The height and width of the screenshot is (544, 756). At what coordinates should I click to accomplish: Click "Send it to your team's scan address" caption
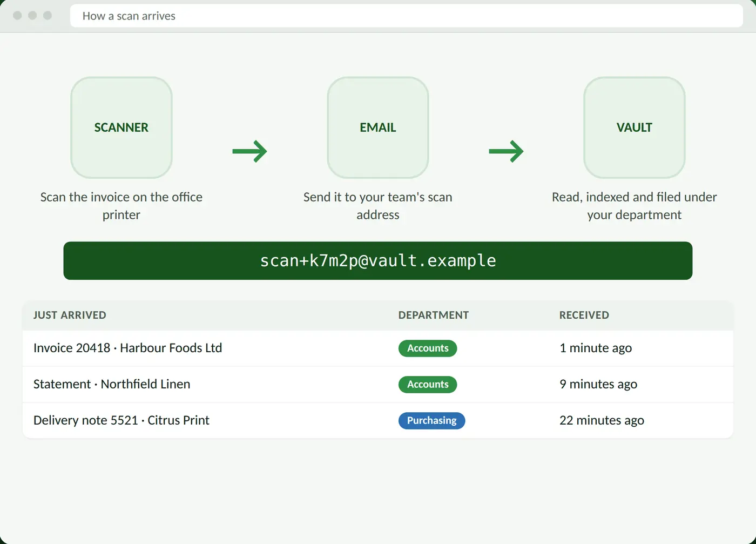[x=378, y=206]
